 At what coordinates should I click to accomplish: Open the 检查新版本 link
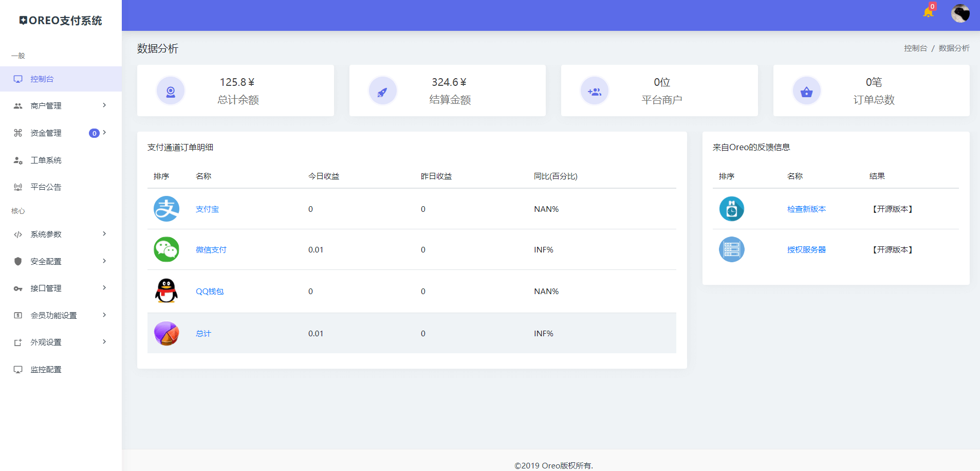[x=806, y=209]
